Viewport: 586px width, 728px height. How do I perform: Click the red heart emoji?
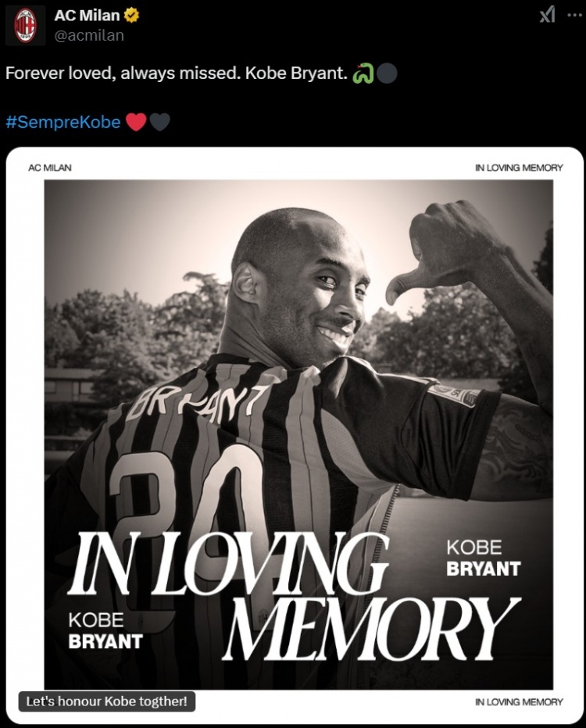(136, 123)
